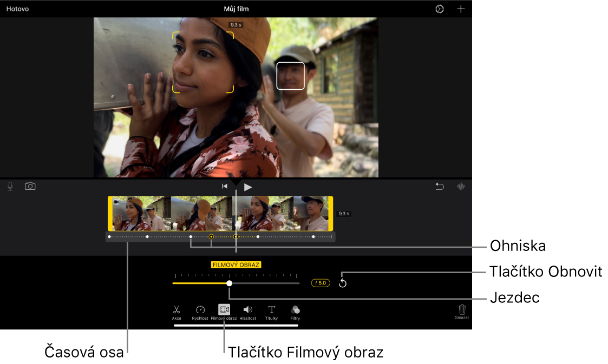Click the depth-of-field slider knob
608x364 pixels.
[229, 283]
